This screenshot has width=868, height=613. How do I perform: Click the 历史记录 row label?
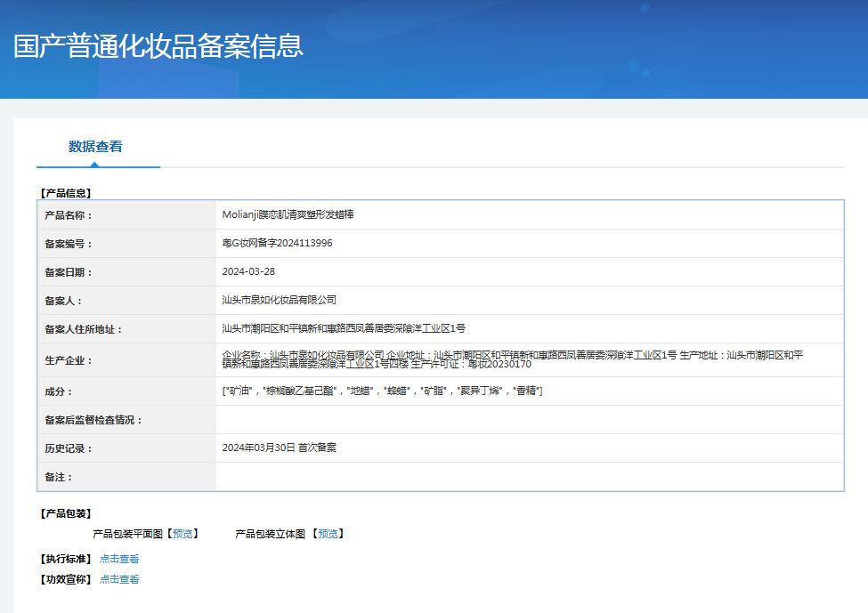tap(69, 448)
